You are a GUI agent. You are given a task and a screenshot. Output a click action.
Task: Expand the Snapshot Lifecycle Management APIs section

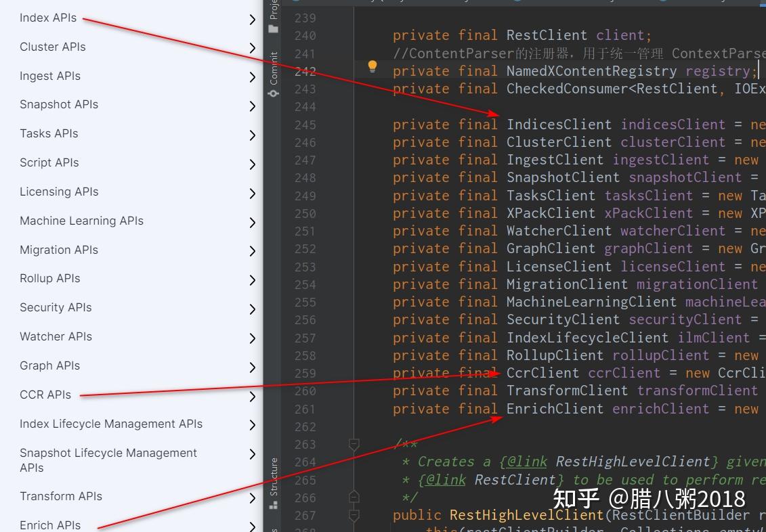[x=252, y=454]
